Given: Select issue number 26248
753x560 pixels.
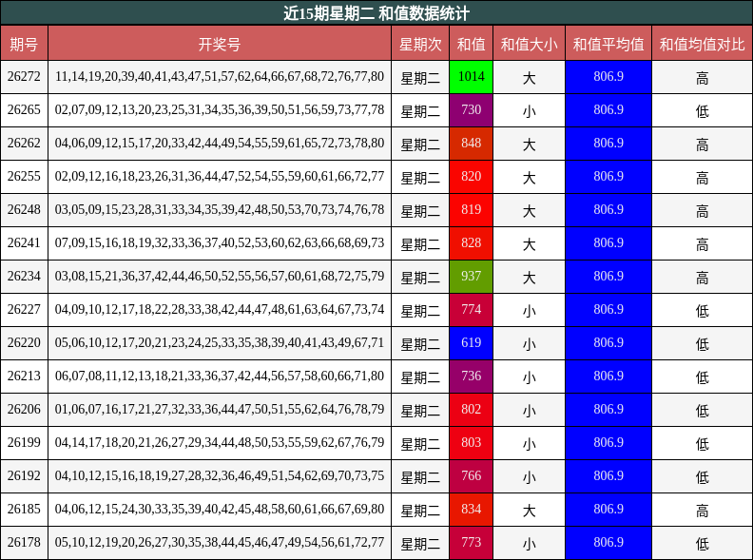Looking at the screenshot, I should [x=24, y=209].
